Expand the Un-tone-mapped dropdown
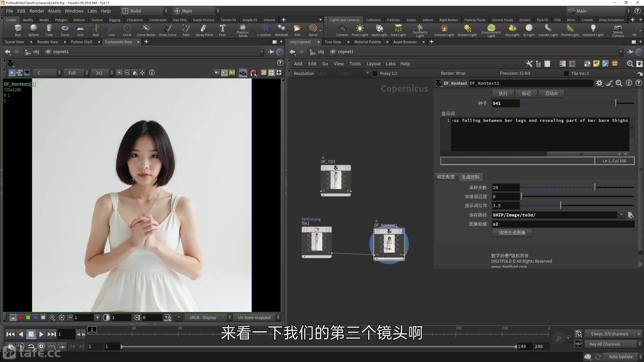The height and width of the screenshot is (362, 644). 257,318
